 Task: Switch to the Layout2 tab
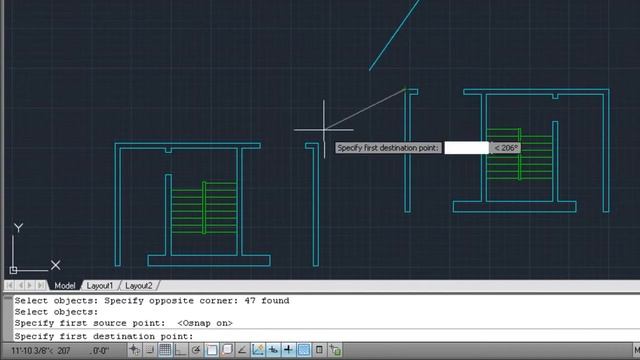click(138, 285)
